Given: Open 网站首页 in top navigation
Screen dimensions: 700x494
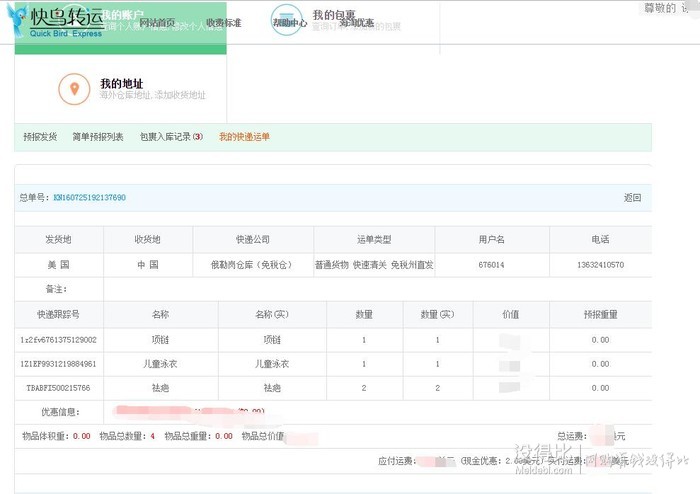Looking at the screenshot, I should coord(157,23).
